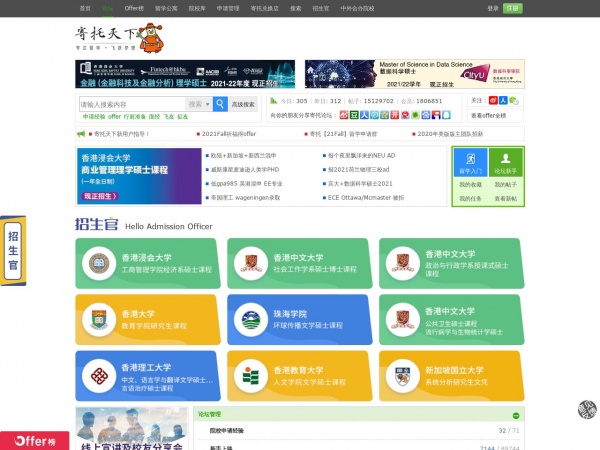Open 2020年美版版主团队招新 announcement
600x450 pixels.
[450, 134]
